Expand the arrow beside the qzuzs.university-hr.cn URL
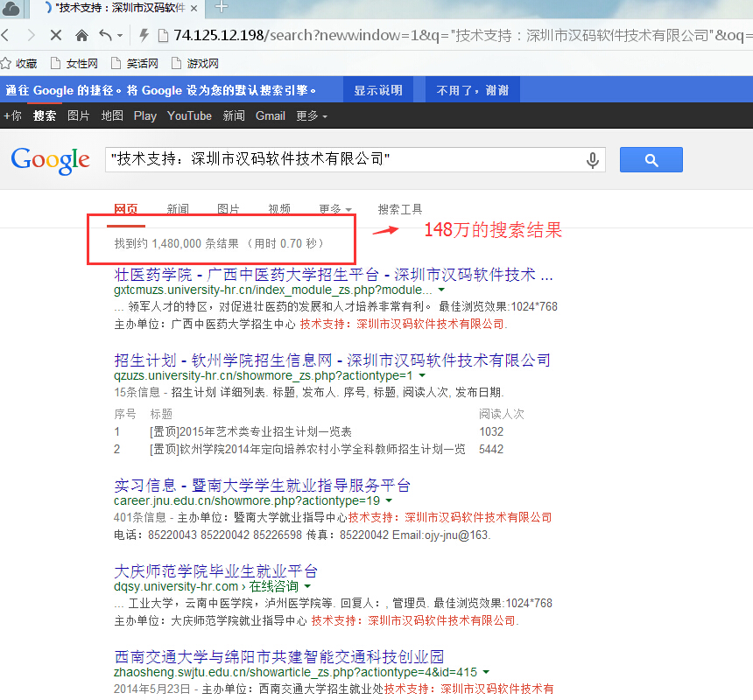 pyautogui.click(x=422, y=375)
